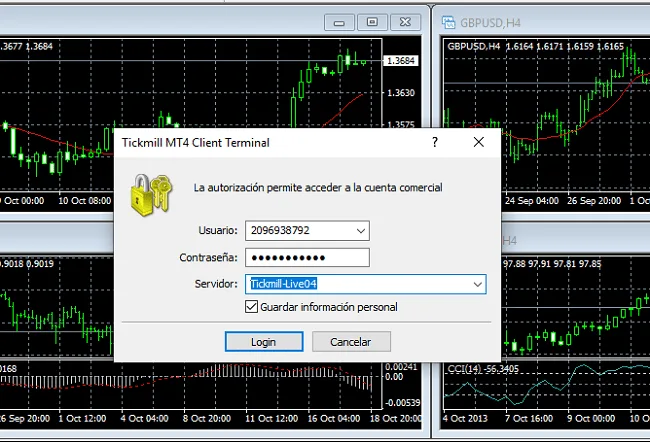Close the Tickmill MT4 Client Terminal dialog
The height and width of the screenshot is (443, 650).
coord(478,142)
